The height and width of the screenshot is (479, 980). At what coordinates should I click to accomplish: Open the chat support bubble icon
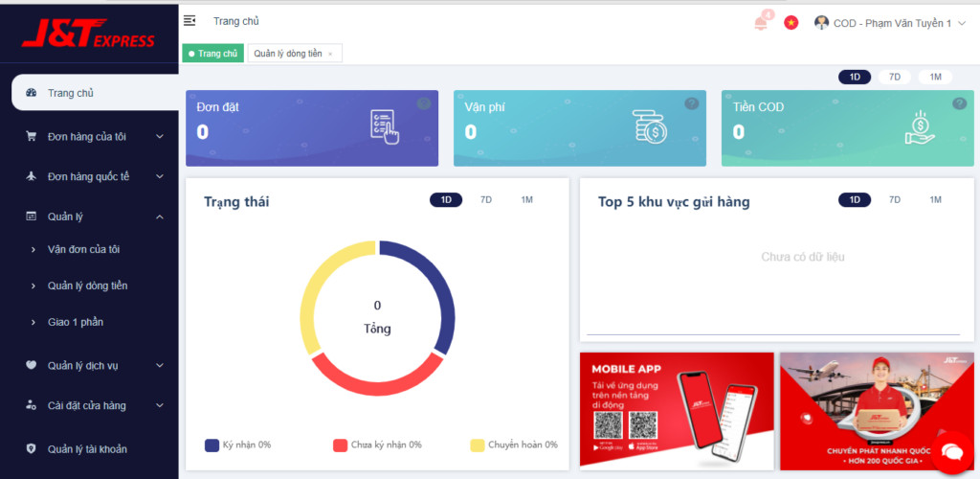tap(950, 451)
